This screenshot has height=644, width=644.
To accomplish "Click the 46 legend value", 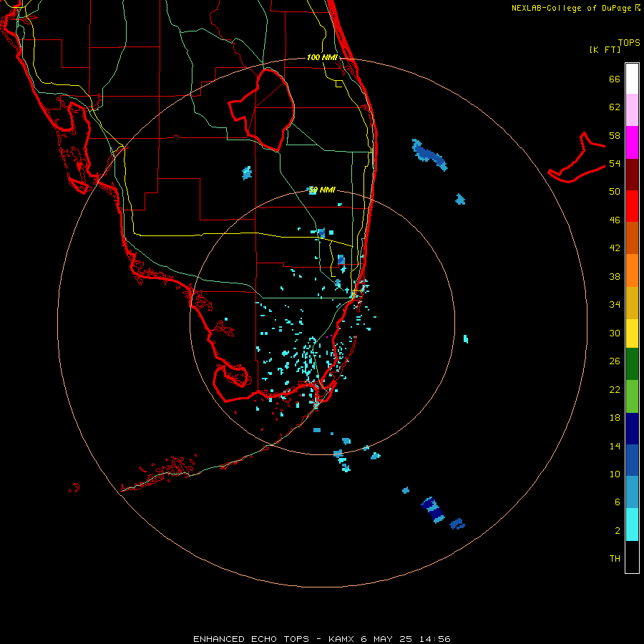I will tap(615, 220).
